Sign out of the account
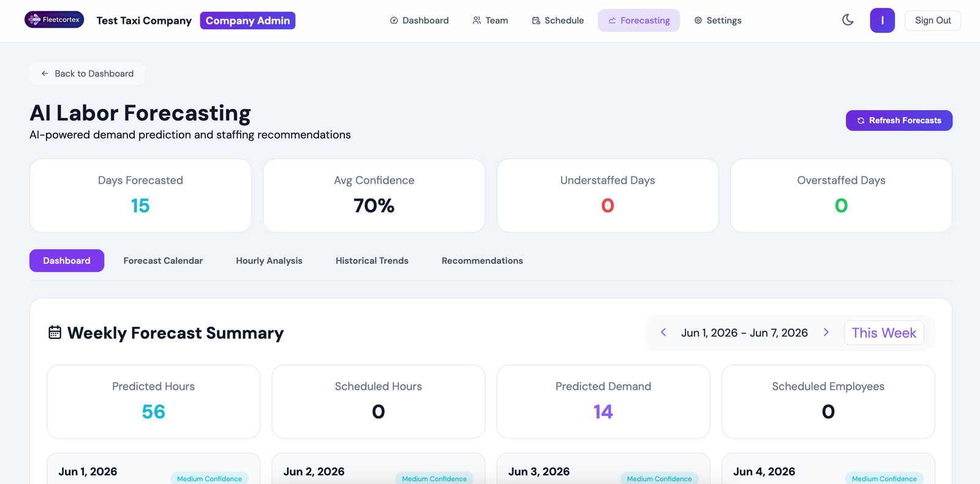Image resolution: width=980 pixels, height=484 pixels. click(933, 20)
